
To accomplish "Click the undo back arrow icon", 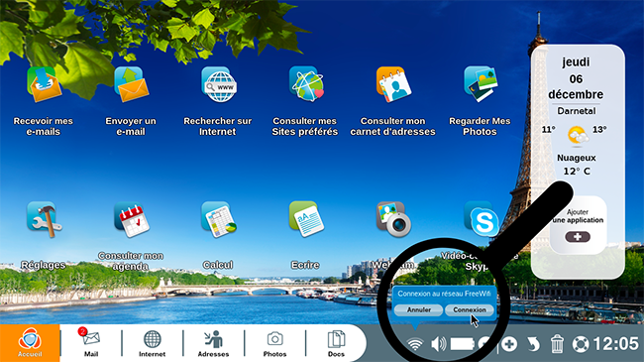I will coord(533,344).
